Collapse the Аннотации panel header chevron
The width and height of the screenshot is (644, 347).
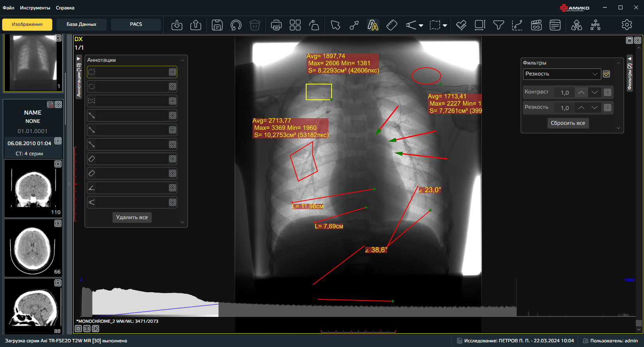(182, 60)
